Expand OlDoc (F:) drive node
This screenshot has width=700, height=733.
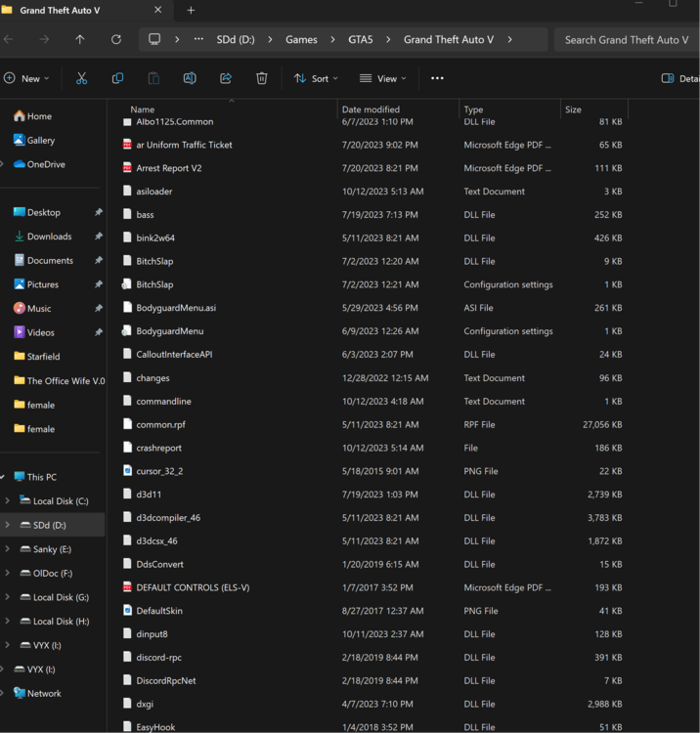pyautogui.click(x=7, y=573)
